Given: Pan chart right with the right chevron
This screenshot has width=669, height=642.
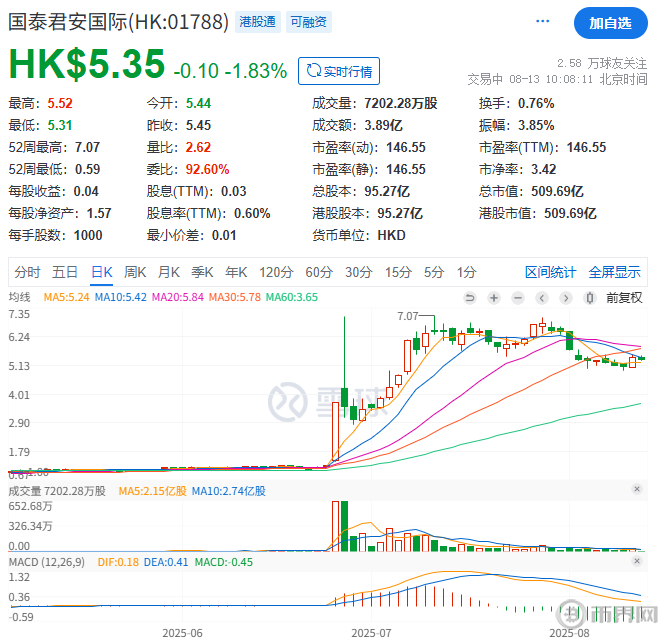Looking at the screenshot, I should tap(566, 298).
